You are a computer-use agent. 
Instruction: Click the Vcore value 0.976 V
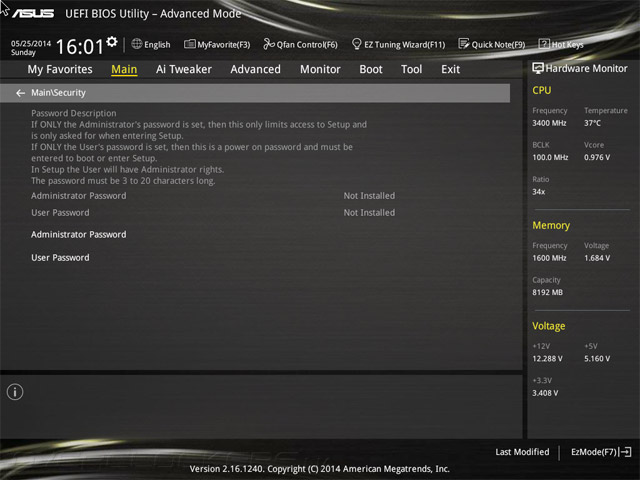point(597,157)
